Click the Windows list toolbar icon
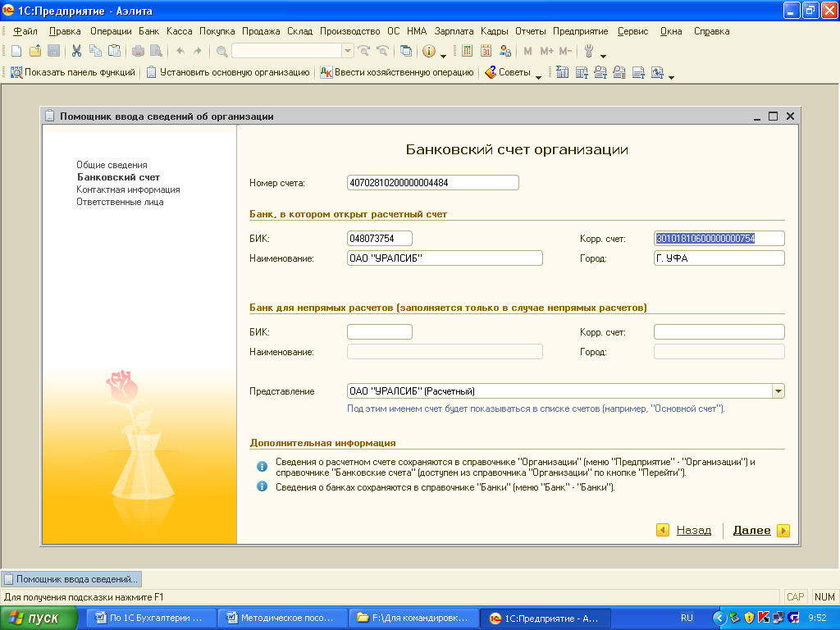Screen dimensions: 840x630 [406, 51]
